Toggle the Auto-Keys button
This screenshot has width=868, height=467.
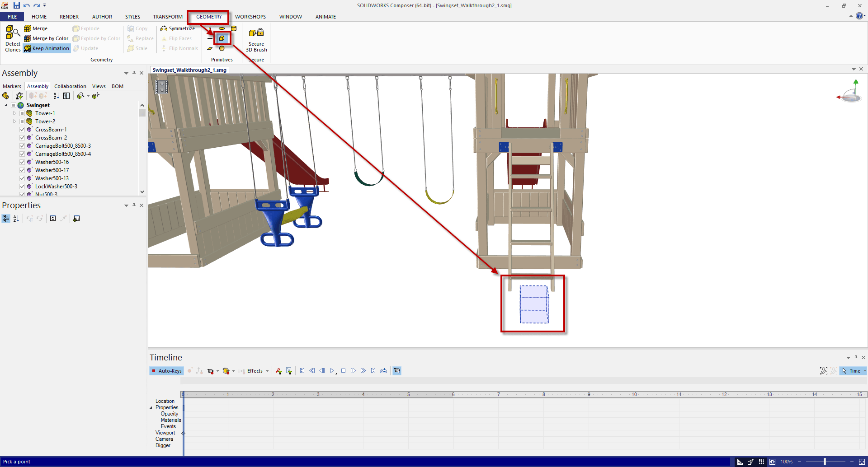[166, 371]
